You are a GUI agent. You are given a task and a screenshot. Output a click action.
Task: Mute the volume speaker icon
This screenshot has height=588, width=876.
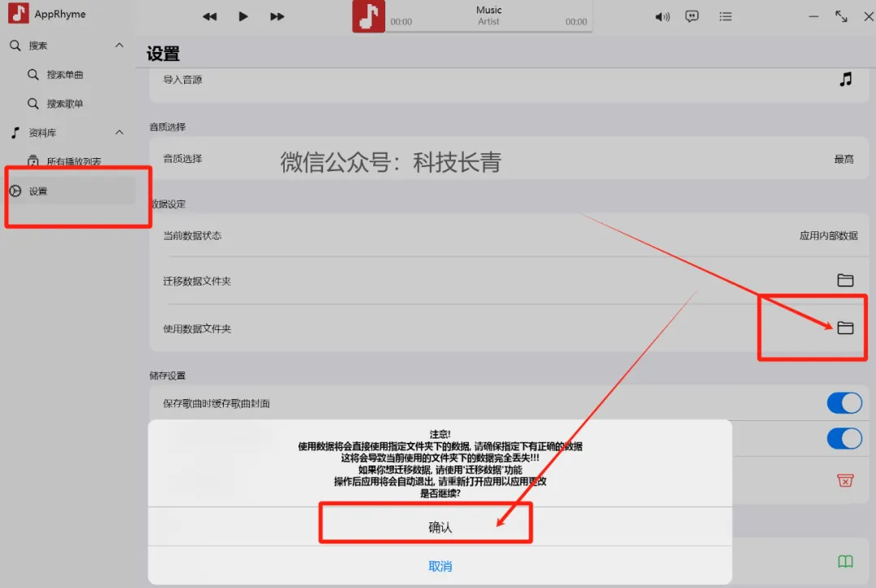pos(663,16)
